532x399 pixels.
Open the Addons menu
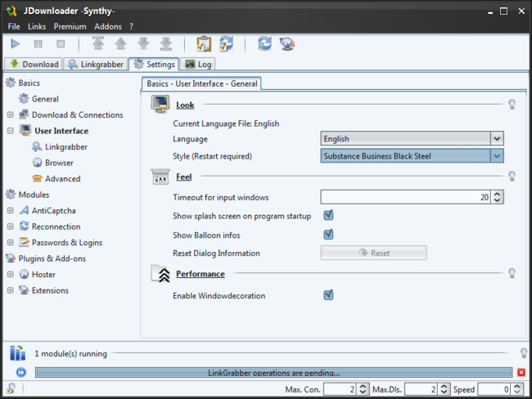tap(108, 26)
